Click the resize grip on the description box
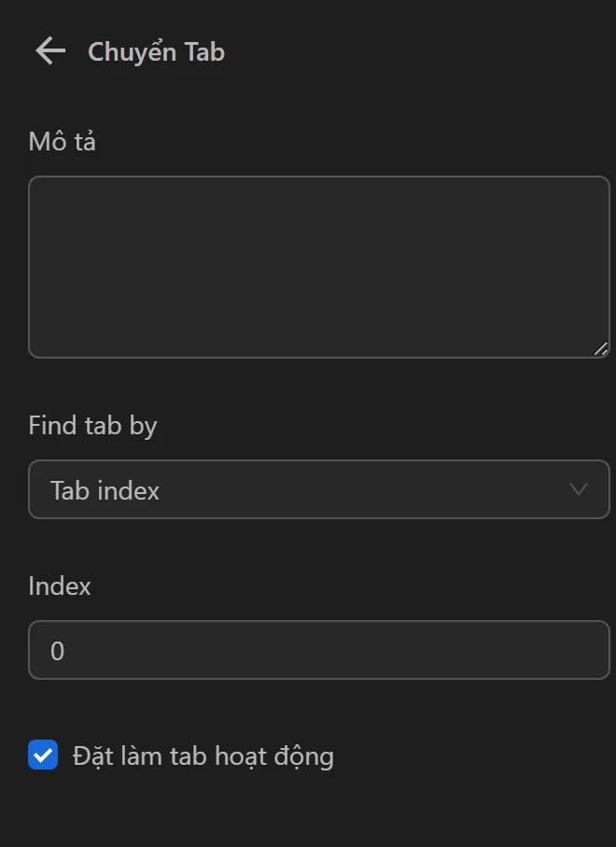 [x=601, y=348]
